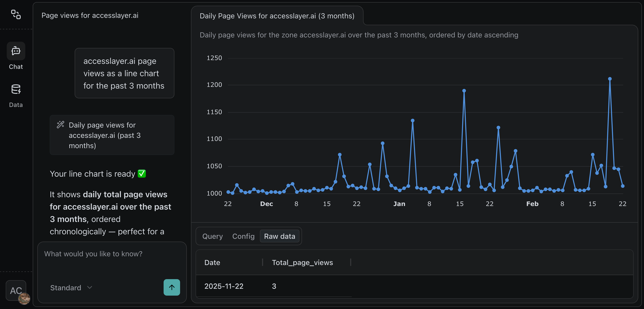Click the Data label in sidebar
Viewport: 644px width, 309px height.
(x=16, y=105)
